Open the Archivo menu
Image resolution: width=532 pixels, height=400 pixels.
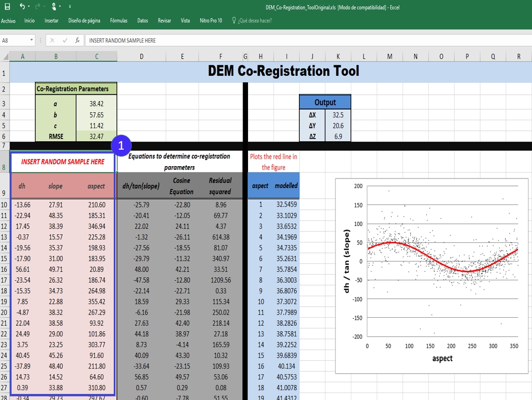click(8, 21)
